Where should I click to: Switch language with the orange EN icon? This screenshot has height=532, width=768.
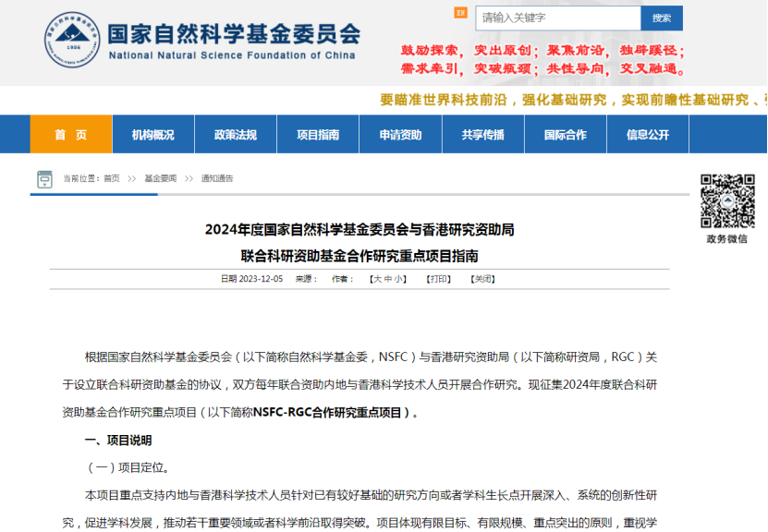[x=460, y=14]
